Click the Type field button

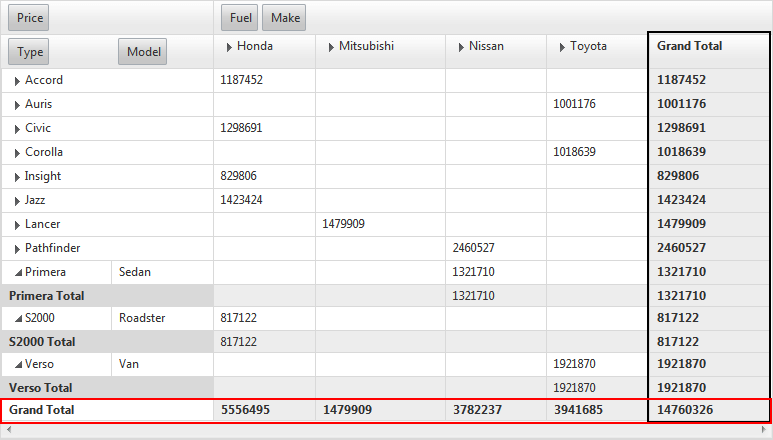[29, 52]
